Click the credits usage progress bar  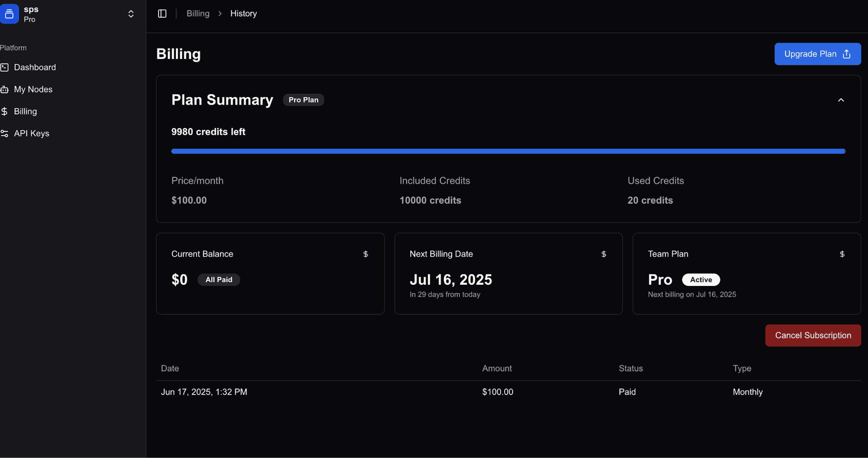[508, 151]
